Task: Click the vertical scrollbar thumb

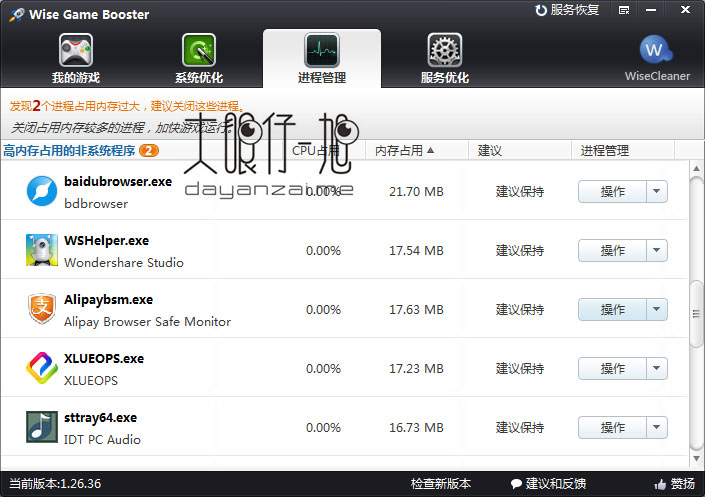Action: tap(696, 314)
